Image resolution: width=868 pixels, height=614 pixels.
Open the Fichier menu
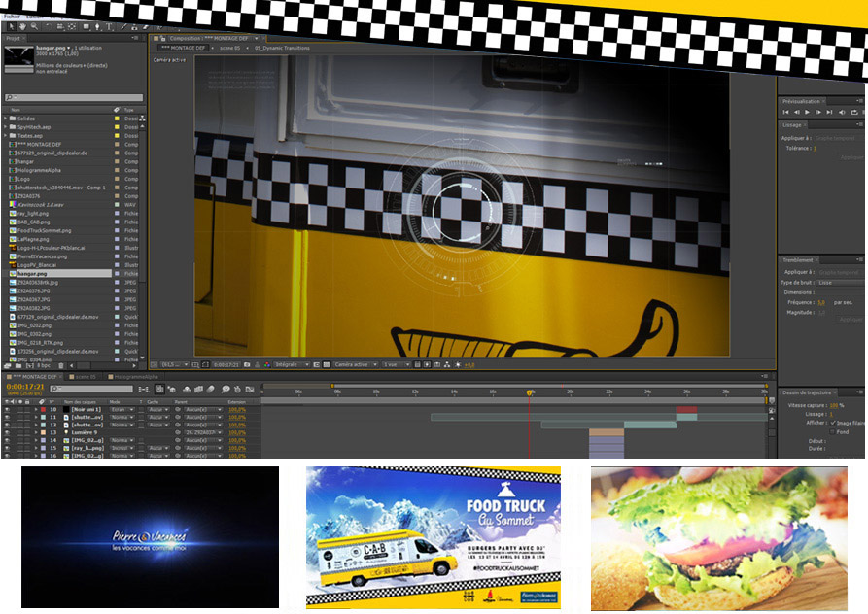point(12,17)
